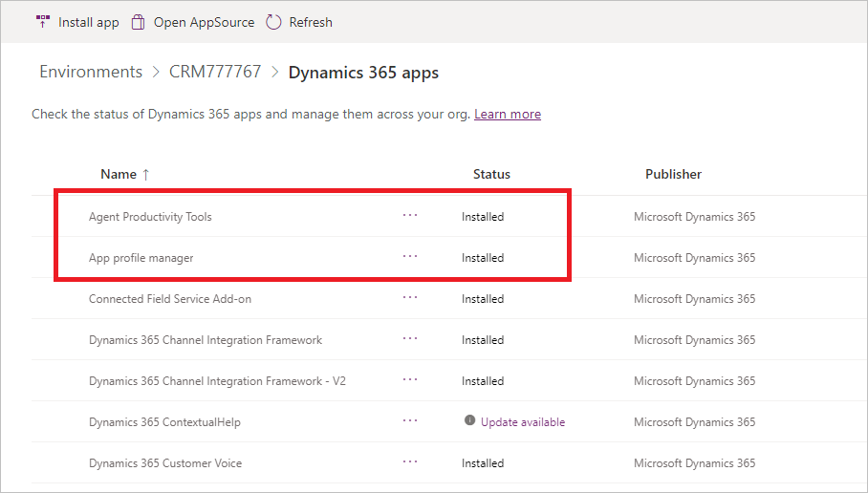Select Dynamics 365 Channel Integration Framework name
The height and width of the screenshot is (493, 868).
coord(206,340)
